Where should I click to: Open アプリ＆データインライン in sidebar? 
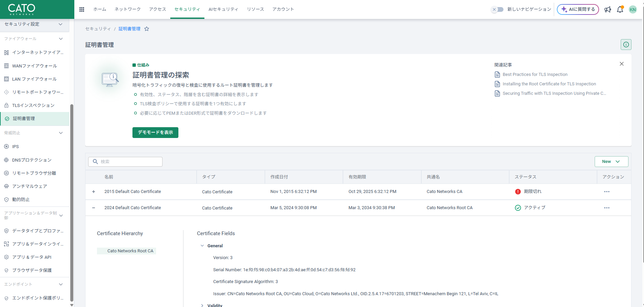[x=34, y=244]
